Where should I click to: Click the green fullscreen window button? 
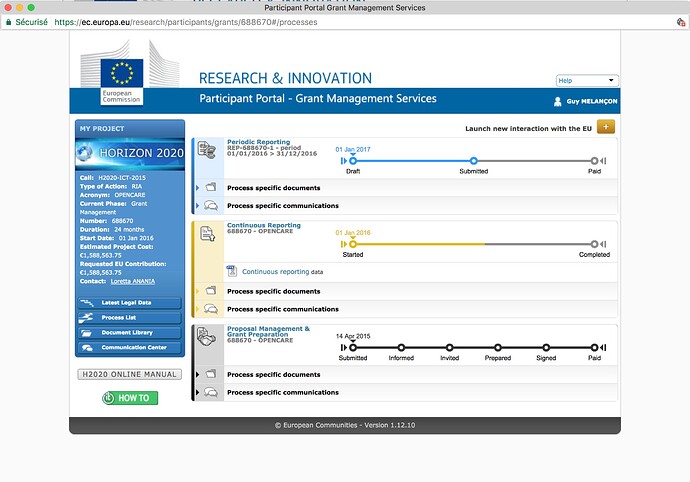31,7
